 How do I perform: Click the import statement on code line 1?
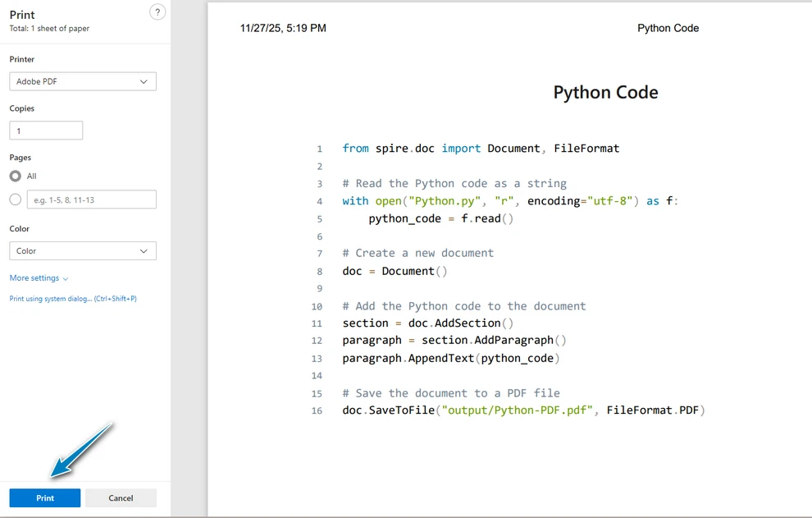[481, 149]
